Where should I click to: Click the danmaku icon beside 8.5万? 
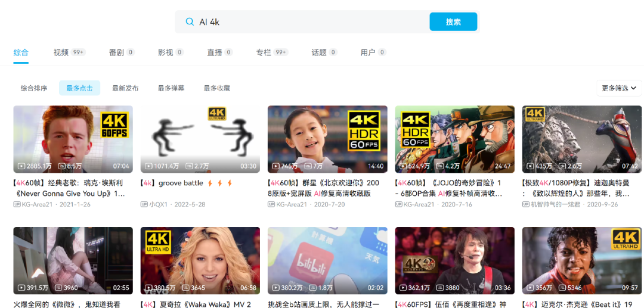point(62,166)
